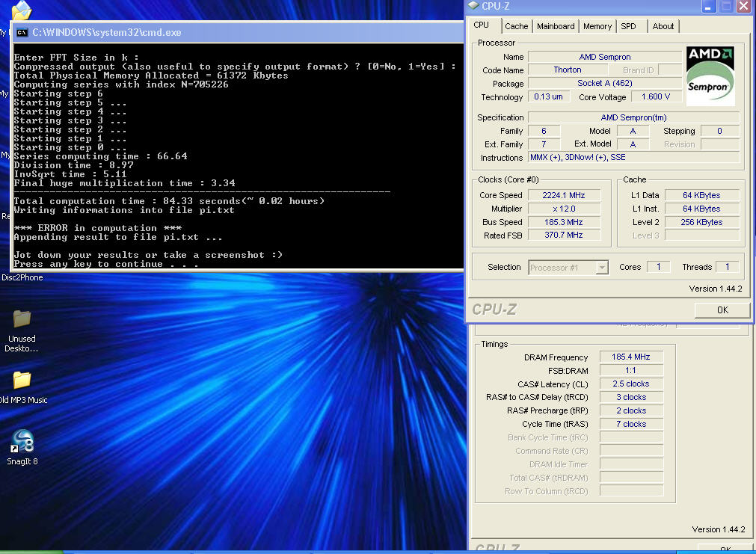Click OK in the front CPU-Z window
756x554 pixels.
(x=722, y=310)
